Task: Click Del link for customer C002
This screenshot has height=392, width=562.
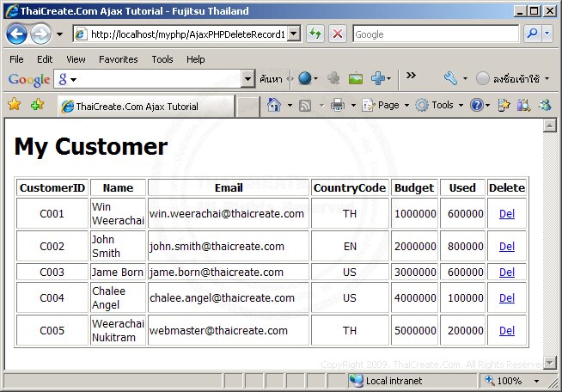Action: (x=507, y=247)
